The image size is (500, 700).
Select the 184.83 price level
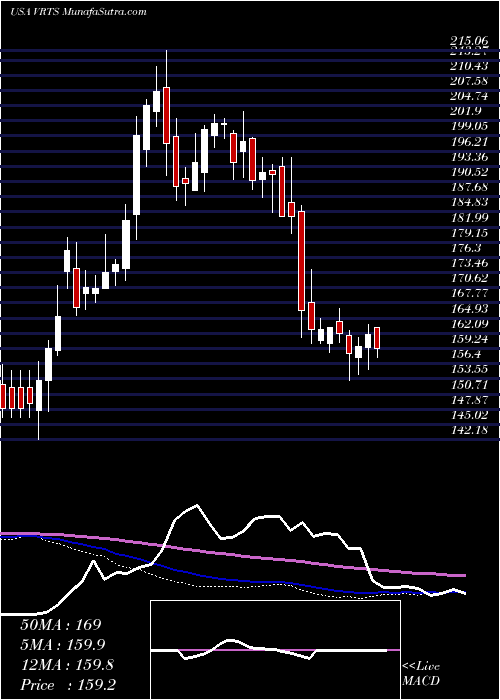pyautogui.click(x=469, y=203)
